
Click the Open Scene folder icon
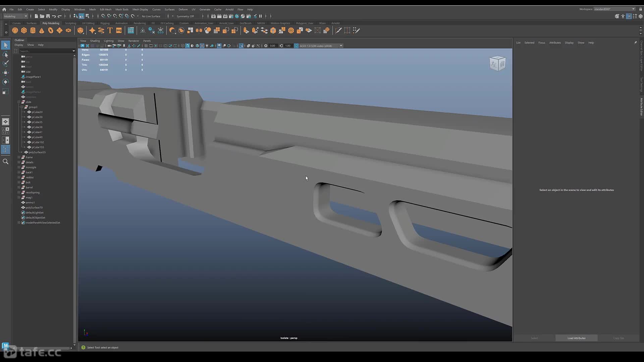[42, 16]
